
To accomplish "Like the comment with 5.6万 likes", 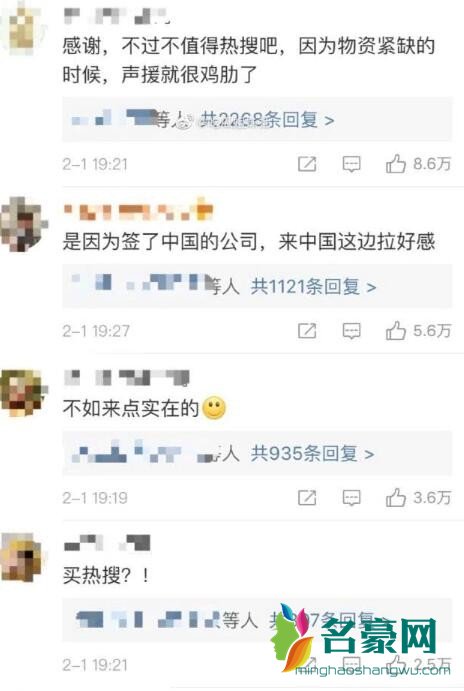I will pyautogui.click(x=395, y=330).
